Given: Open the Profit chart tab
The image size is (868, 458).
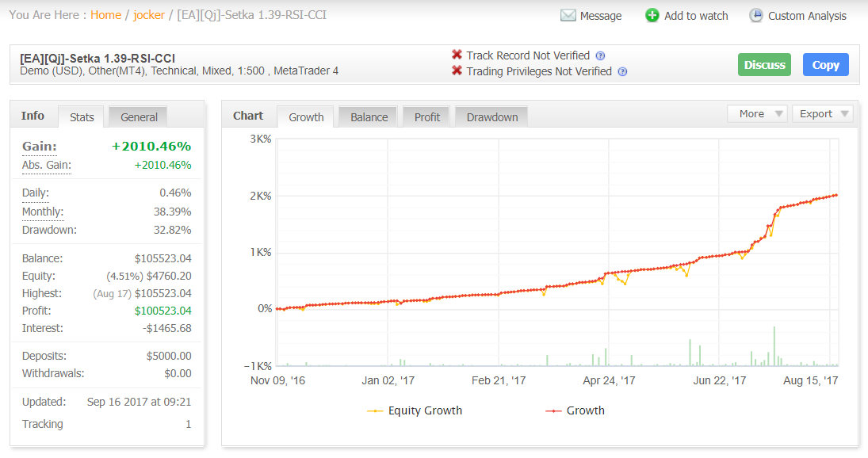Looking at the screenshot, I should 426,117.
